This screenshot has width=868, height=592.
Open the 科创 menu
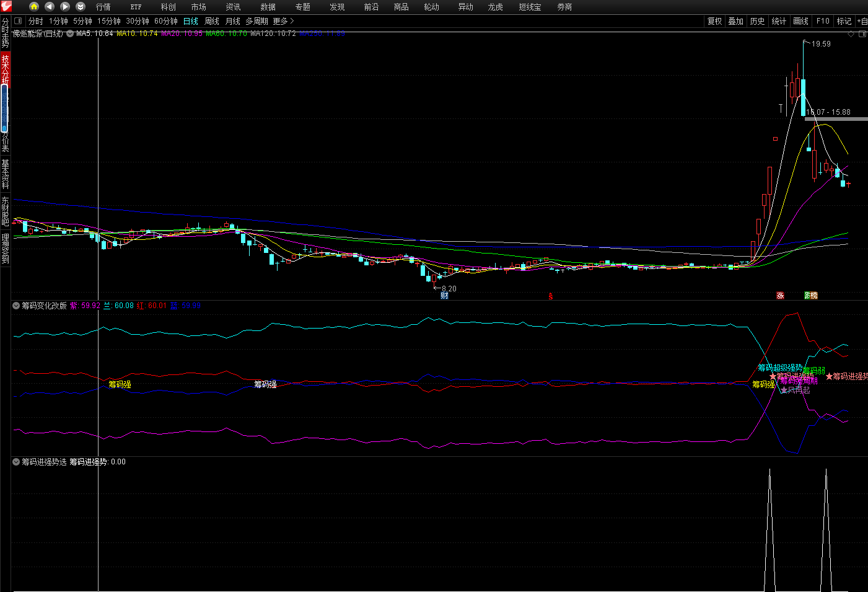(168, 7)
